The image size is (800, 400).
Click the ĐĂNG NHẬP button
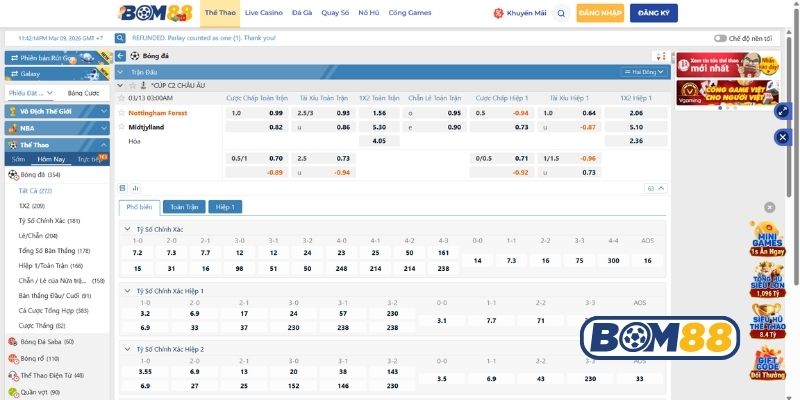coord(599,14)
